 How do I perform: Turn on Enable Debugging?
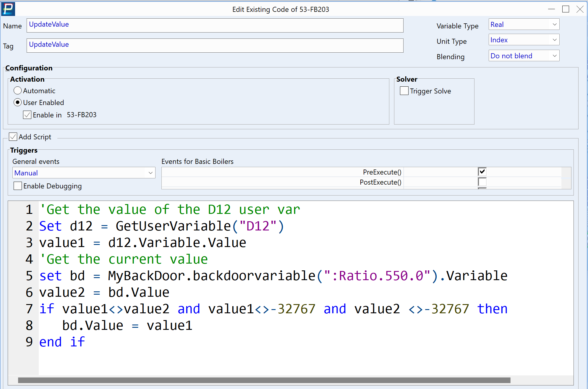[18, 186]
